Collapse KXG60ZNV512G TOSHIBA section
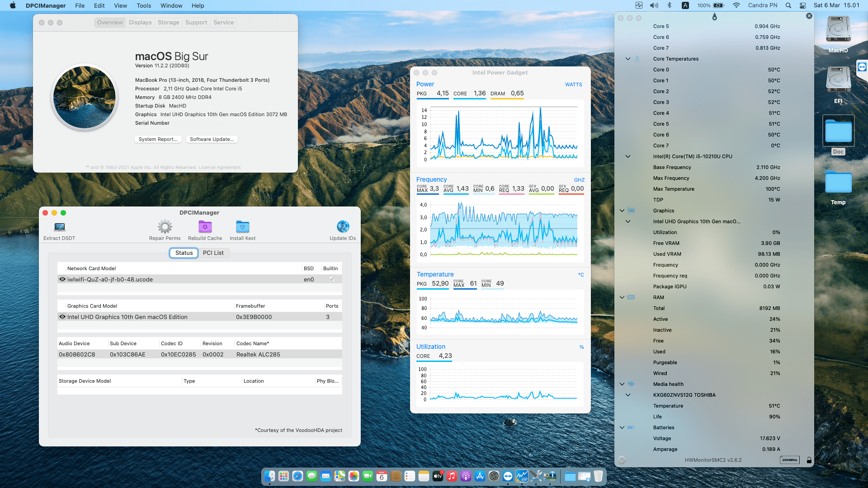This screenshot has height=488, width=868. point(628,395)
